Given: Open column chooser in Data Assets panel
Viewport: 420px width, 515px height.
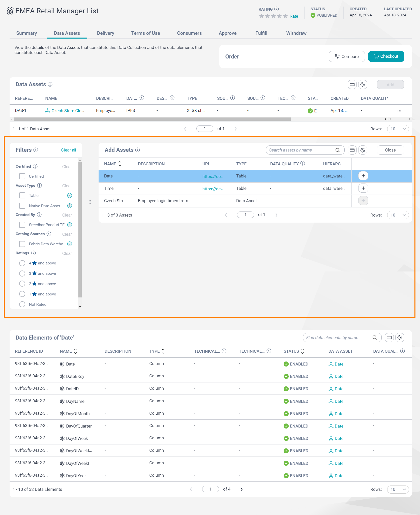Looking at the screenshot, I should (x=352, y=84).
